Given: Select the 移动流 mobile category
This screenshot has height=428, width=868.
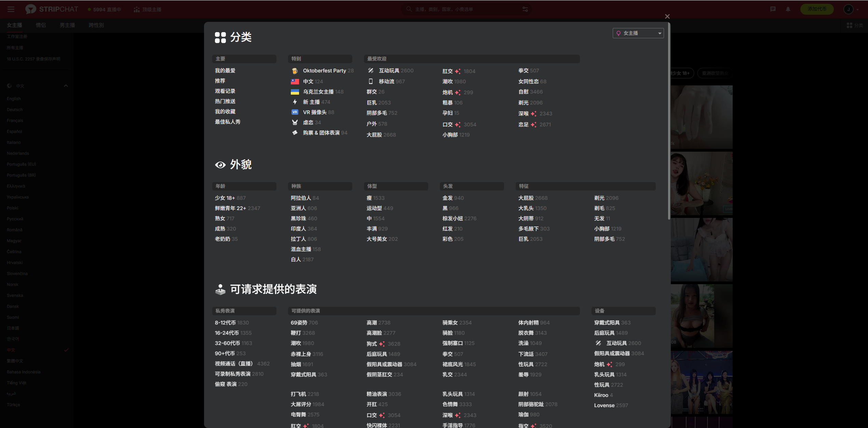Looking at the screenshot, I should point(386,82).
